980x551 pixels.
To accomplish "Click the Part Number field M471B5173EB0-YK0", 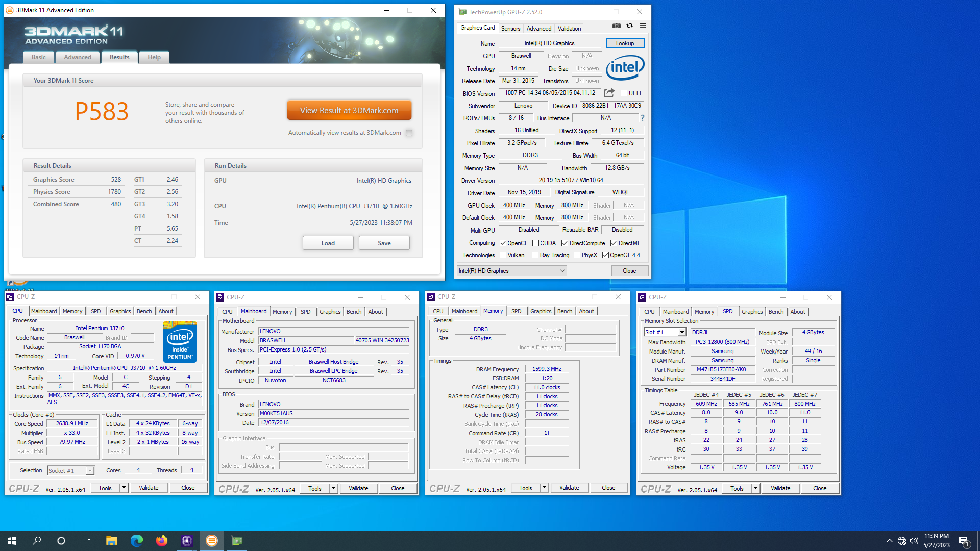I will coord(722,370).
